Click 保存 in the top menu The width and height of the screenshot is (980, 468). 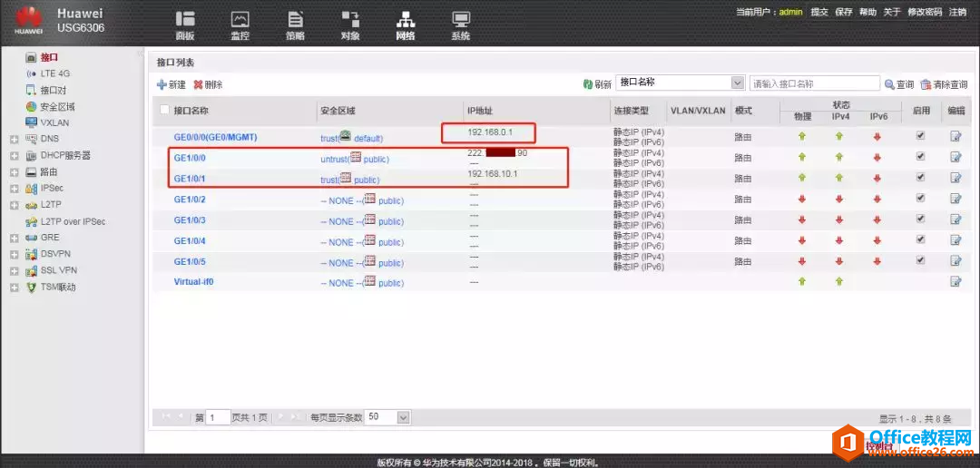[x=844, y=12]
